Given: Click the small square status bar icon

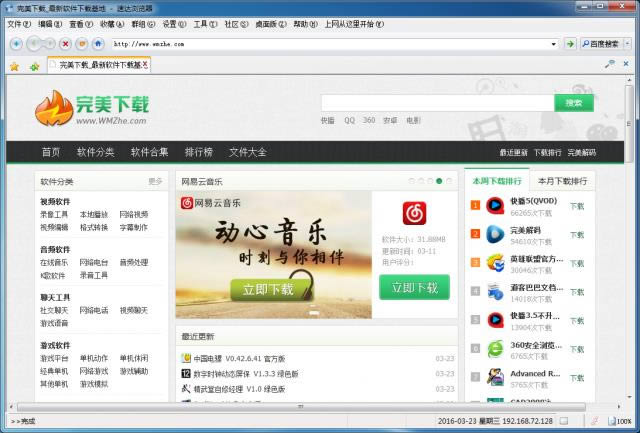Looking at the screenshot, I should click(564, 421).
